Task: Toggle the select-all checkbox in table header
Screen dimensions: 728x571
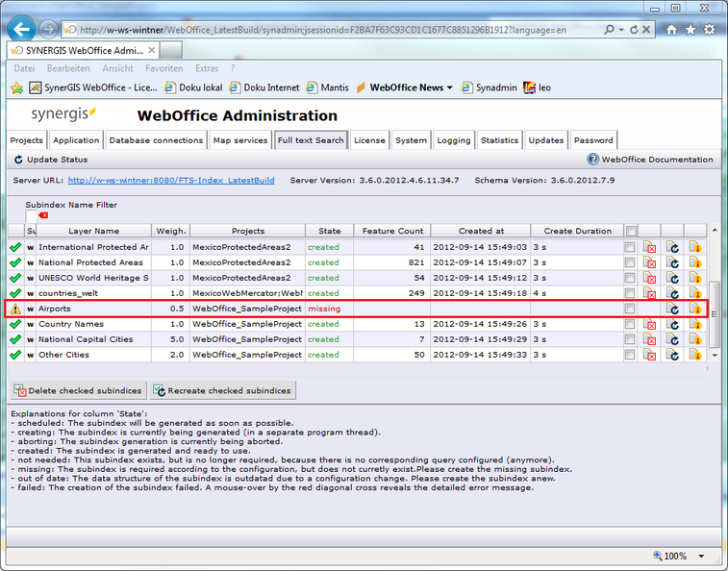Action: 631,231
